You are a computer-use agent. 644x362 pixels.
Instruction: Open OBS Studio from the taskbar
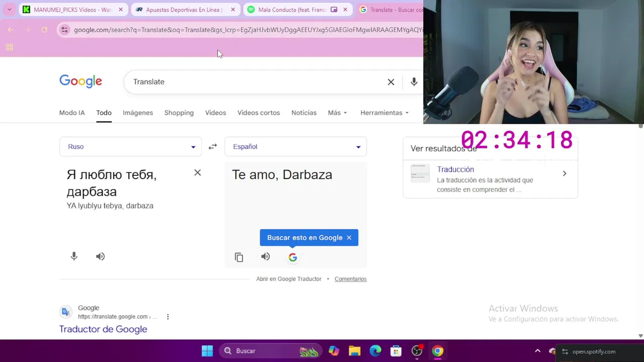point(417,351)
